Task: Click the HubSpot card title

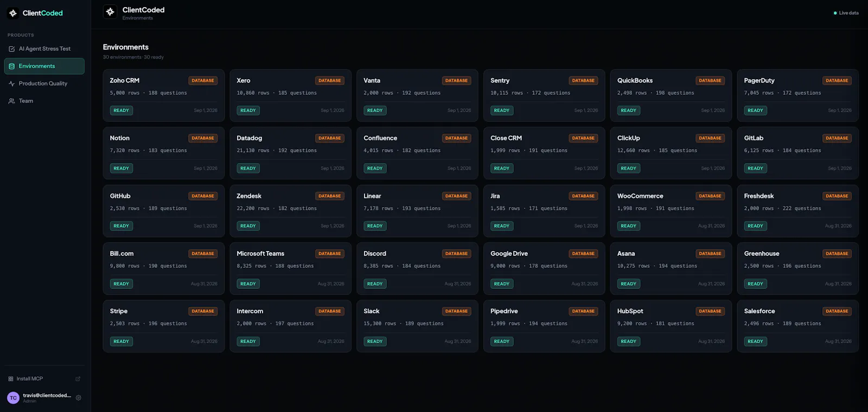Action: 630,311
